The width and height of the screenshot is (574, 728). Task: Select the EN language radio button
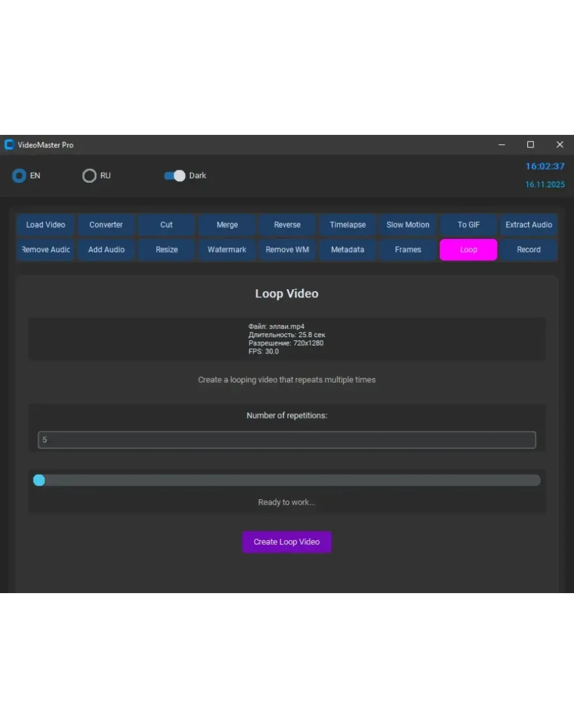[x=20, y=176]
